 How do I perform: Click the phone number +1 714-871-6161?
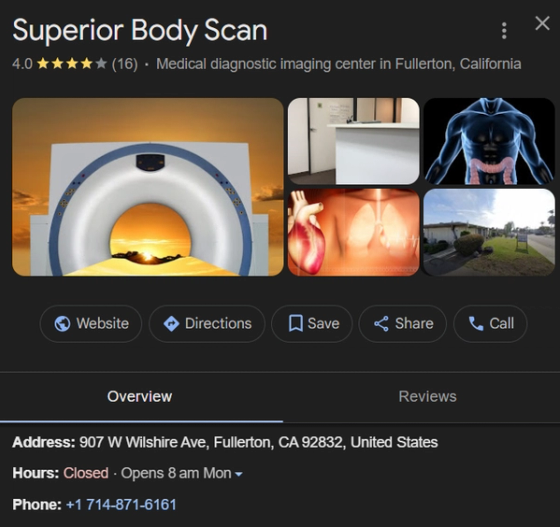pos(121,505)
